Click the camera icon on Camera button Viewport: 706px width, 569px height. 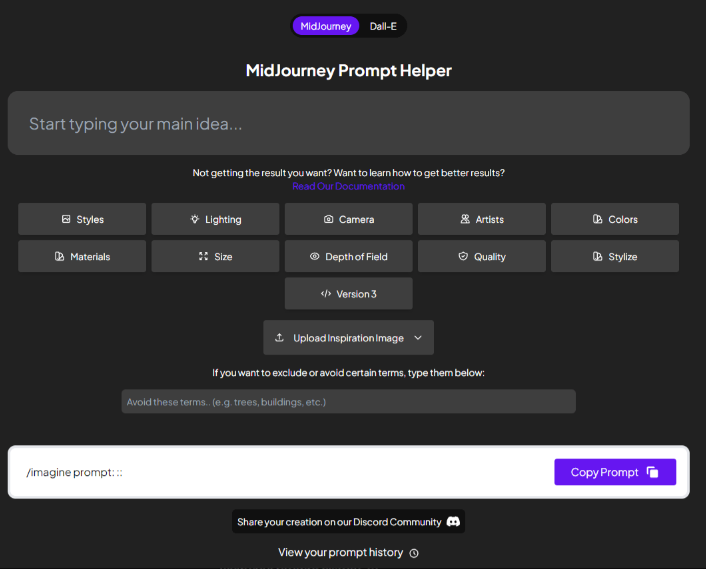click(x=328, y=219)
